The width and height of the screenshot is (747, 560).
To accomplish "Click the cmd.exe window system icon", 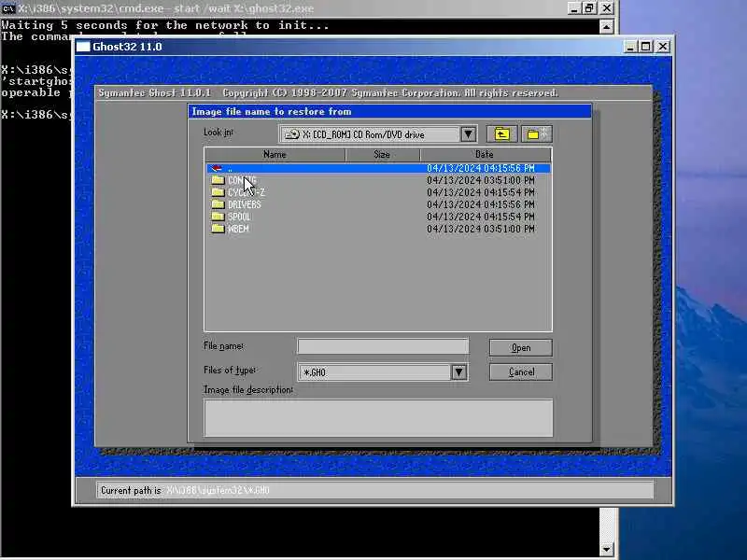I will point(8,8).
